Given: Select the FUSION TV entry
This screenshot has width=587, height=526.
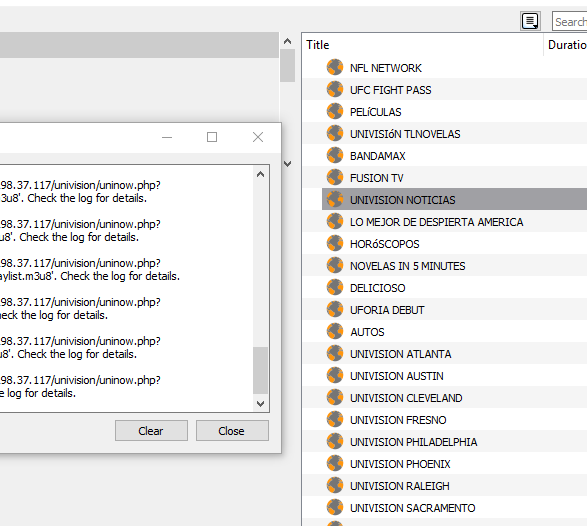Looking at the screenshot, I should tap(377, 178).
